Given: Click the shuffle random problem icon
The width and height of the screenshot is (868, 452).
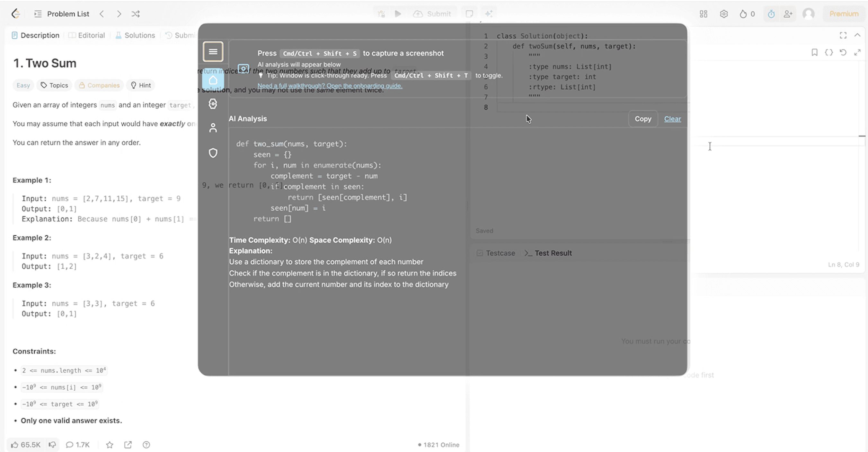Looking at the screenshot, I should [136, 14].
